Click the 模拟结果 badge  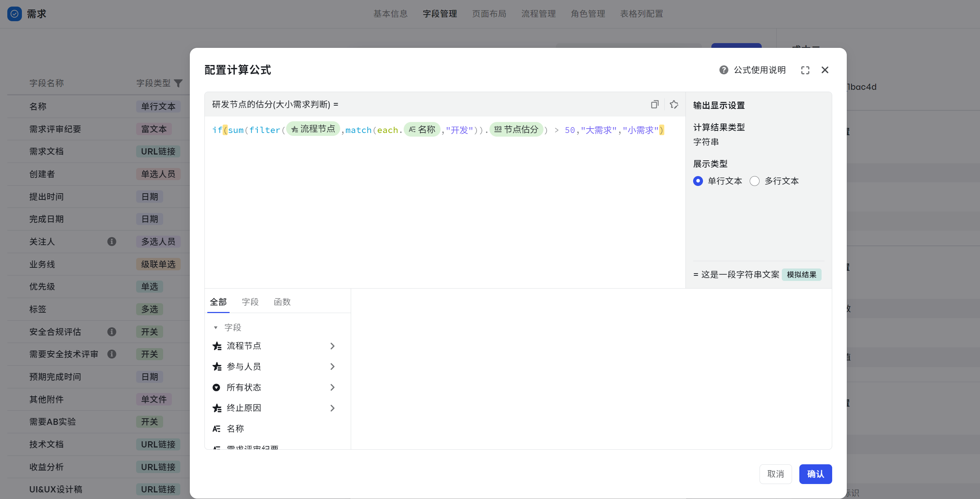point(802,274)
